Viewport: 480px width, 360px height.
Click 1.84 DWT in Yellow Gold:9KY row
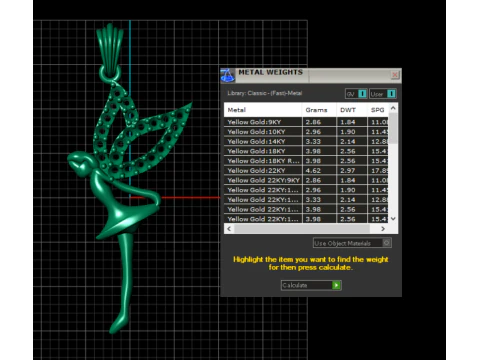[x=348, y=122]
